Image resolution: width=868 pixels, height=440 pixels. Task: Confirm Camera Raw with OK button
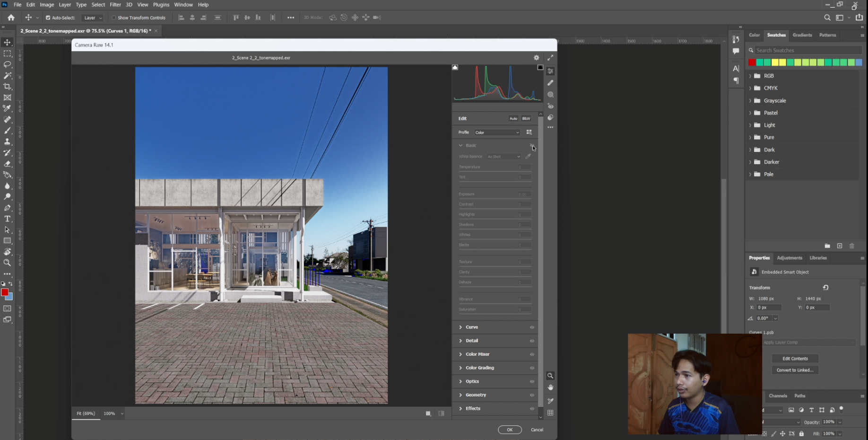510,430
